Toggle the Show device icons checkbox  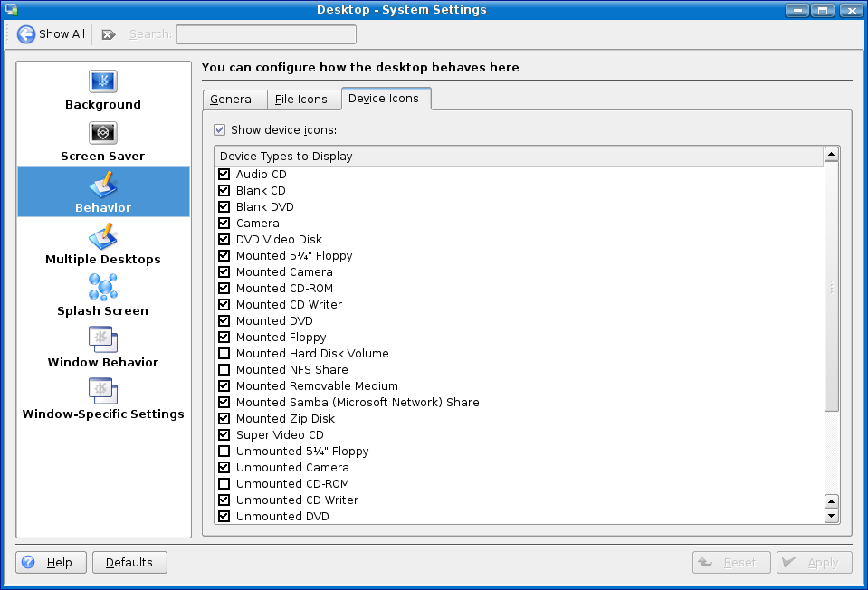coord(220,129)
